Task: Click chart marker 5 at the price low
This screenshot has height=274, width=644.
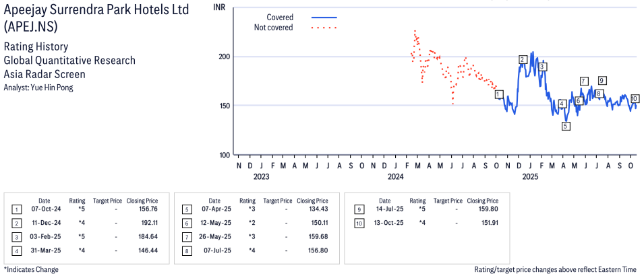Action: pos(565,126)
